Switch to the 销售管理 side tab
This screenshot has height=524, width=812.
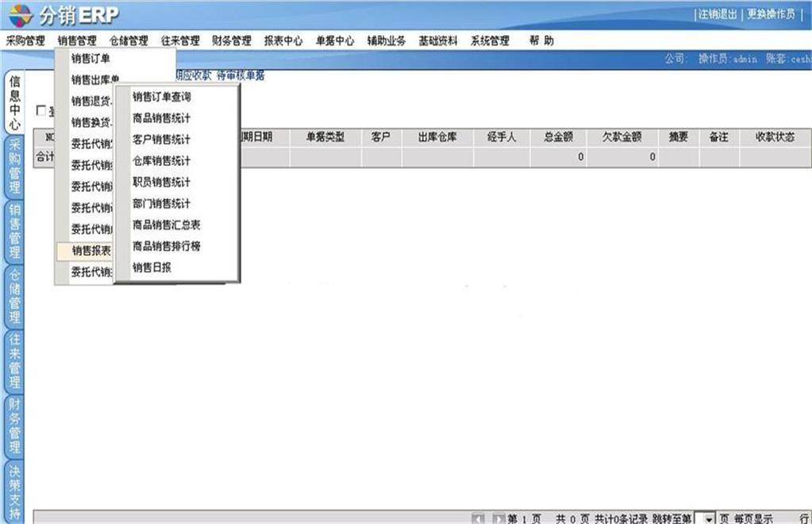click(x=14, y=232)
